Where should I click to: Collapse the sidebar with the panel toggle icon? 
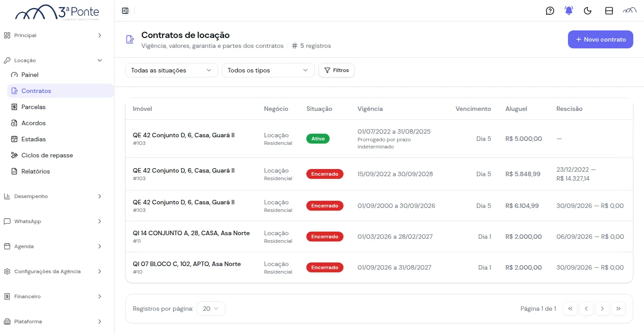[125, 11]
